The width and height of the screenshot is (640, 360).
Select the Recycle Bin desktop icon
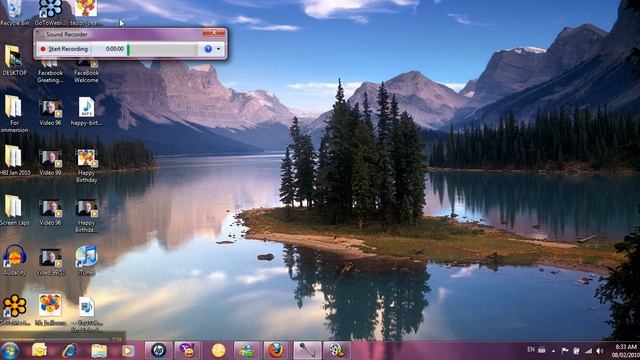[14, 13]
